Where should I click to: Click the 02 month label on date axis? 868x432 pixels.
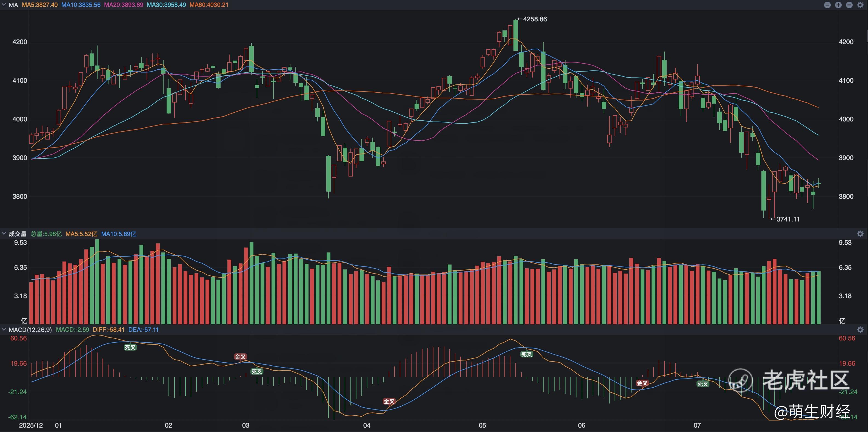pyautogui.click(x=169, y=425)
